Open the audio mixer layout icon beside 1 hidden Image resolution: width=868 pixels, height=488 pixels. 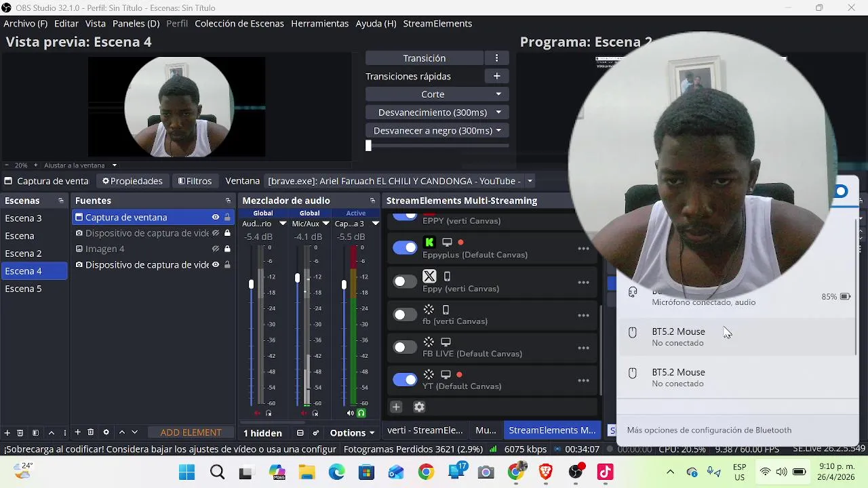click(x=300, y=433)
